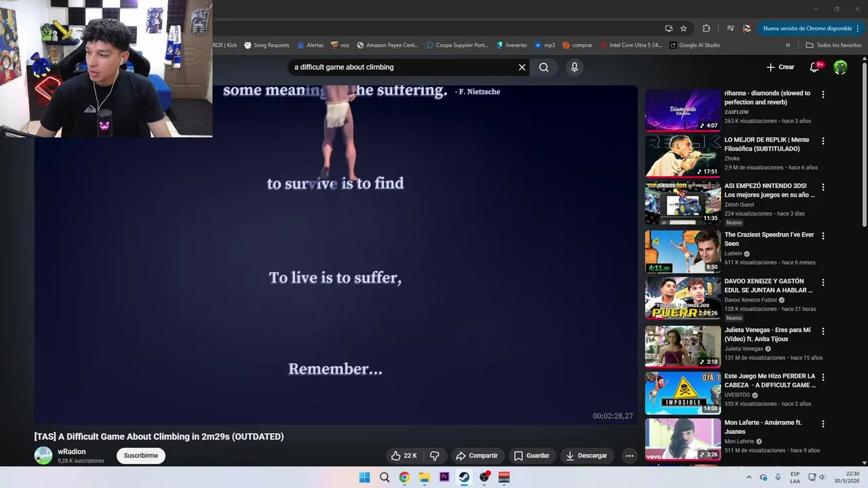Open options for Este Juego Me Hizo PERDER video
This screenshot has width=868, height=488.
tap(823, 378)
